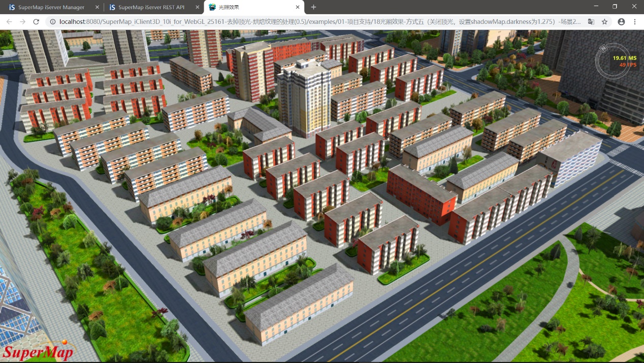This screenshot has width=644, height=363.
Task: Reload the current page
Action: pyautogui.click(x=36, y=22)
